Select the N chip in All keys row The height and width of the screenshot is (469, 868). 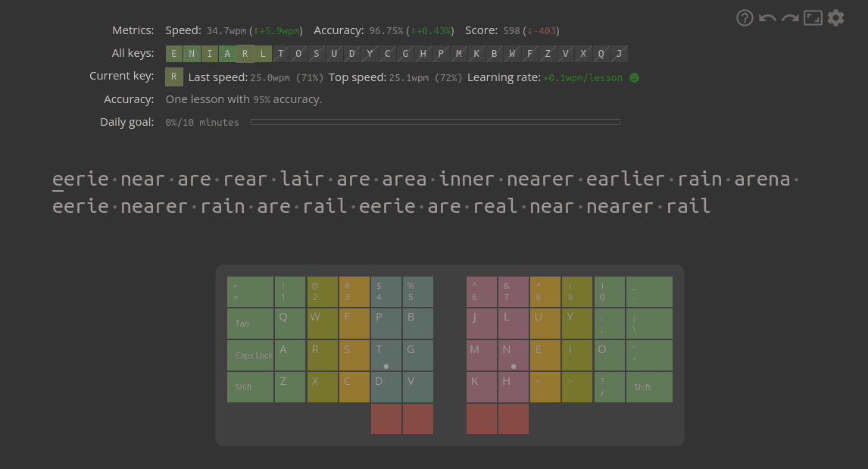[x=192, y=53]
